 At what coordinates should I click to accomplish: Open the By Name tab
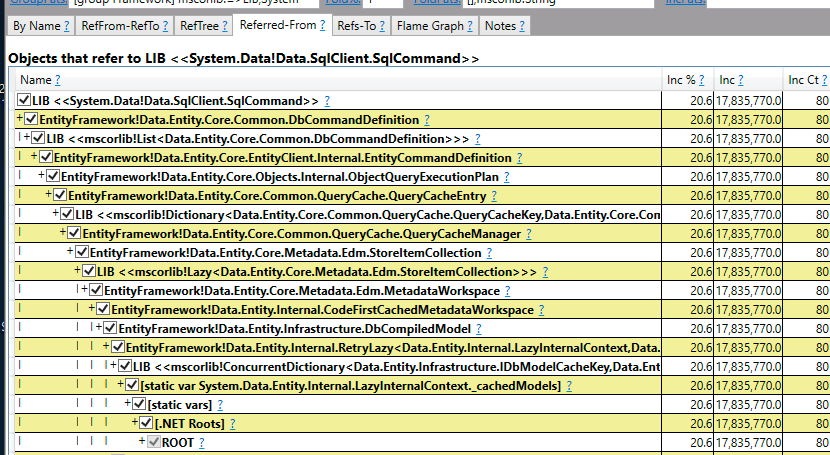coord(41,26)
